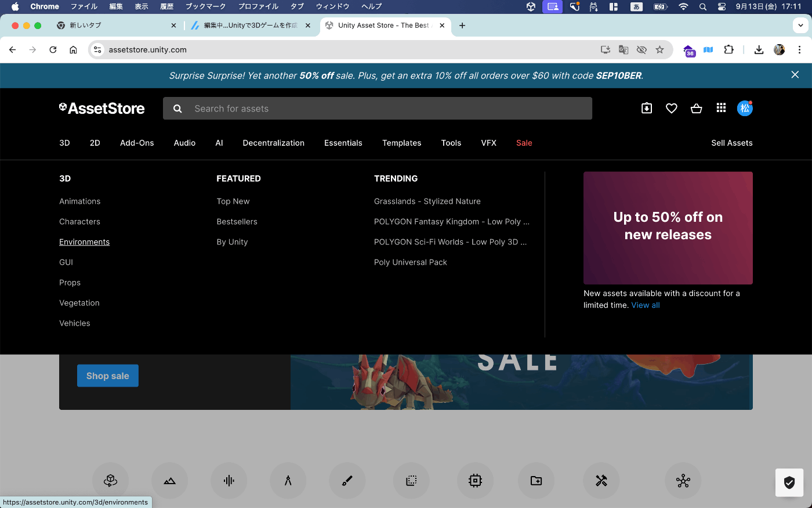Screen dimensions: 812x508
Task: Open the Tools navigation menu
Action: 451,143
